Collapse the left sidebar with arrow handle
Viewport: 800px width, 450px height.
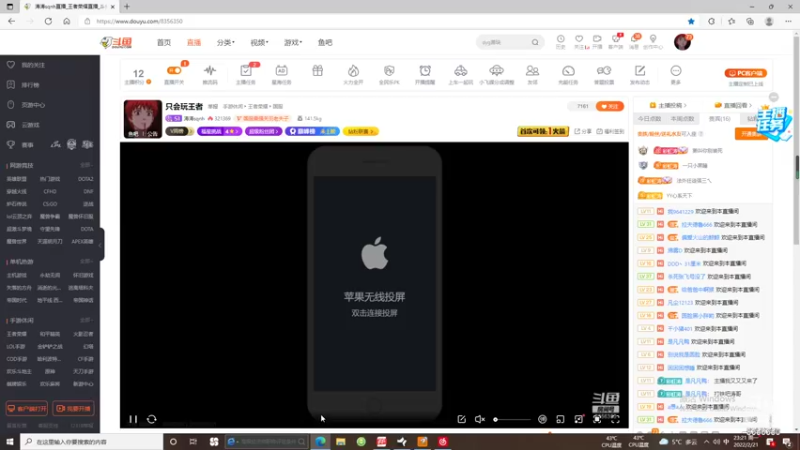coord(101,244)
